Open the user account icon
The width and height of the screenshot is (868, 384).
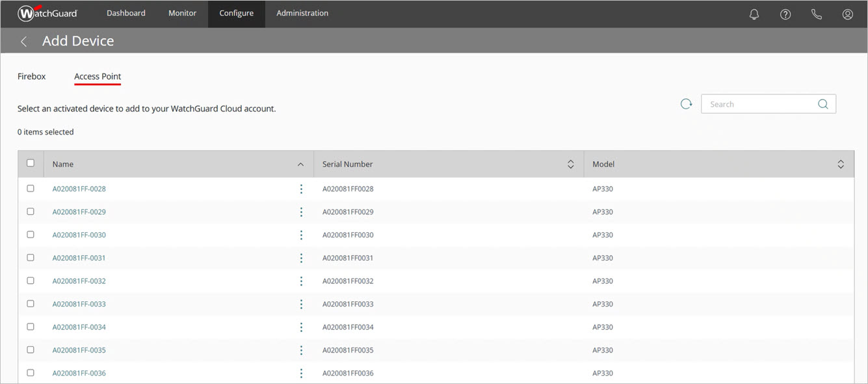tap(847, 14)
